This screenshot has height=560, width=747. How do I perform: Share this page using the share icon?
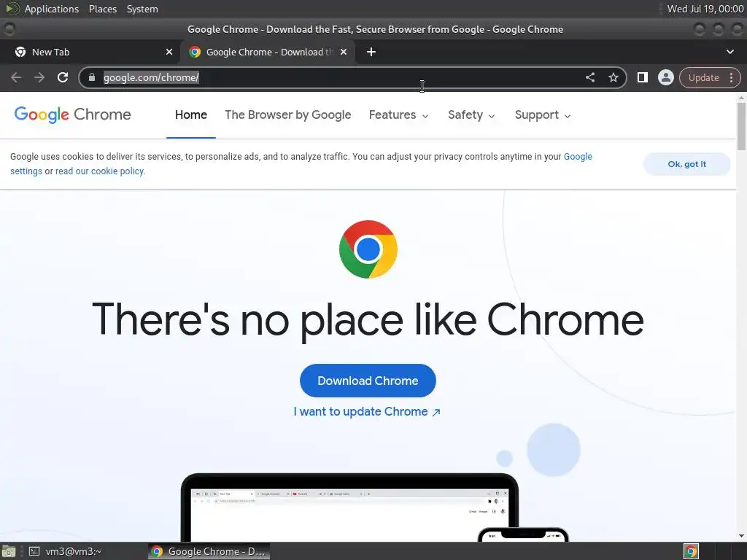[x=589, y=77]
